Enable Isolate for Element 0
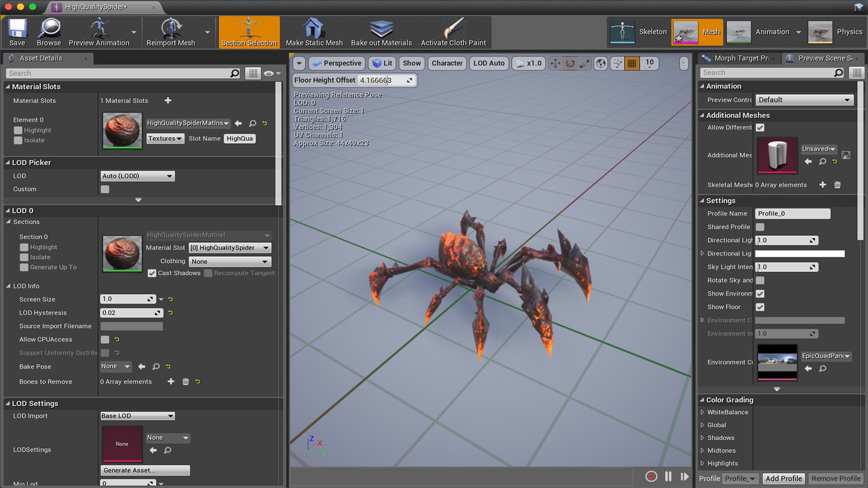The height and width of the screenshot is (488, 868). coord(18,140)
